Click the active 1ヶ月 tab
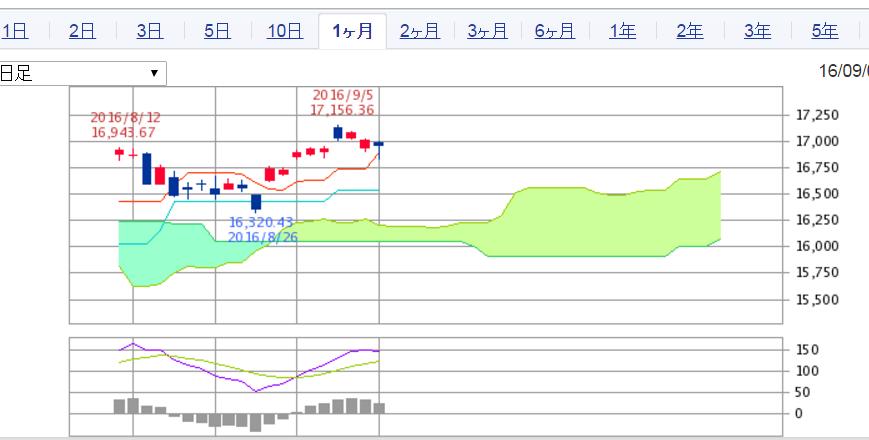The image size is (869, 440). point(352,31)
